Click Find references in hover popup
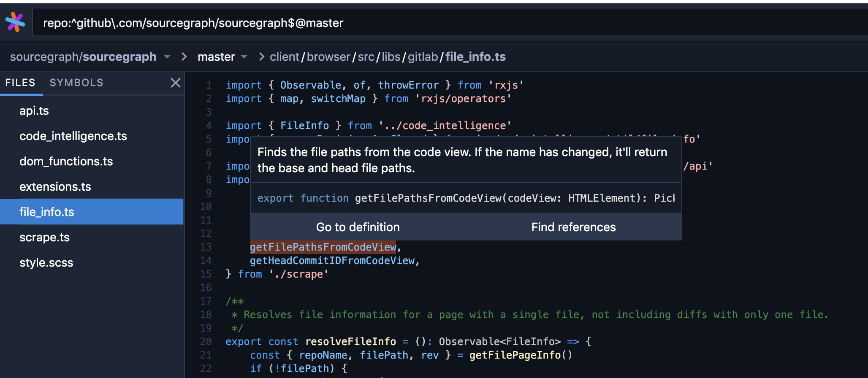Viewport: 868px width, 378px height. pyautogui.click(x=573, y=227)
